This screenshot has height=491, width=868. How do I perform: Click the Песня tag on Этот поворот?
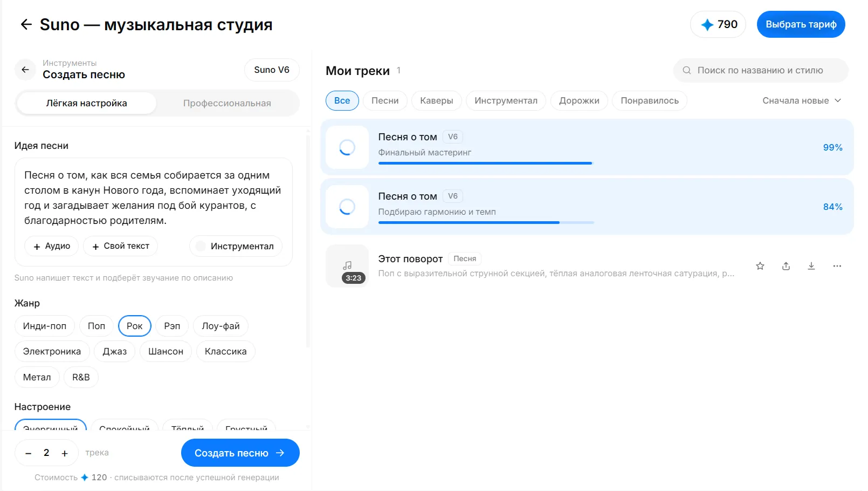point(465,258)
